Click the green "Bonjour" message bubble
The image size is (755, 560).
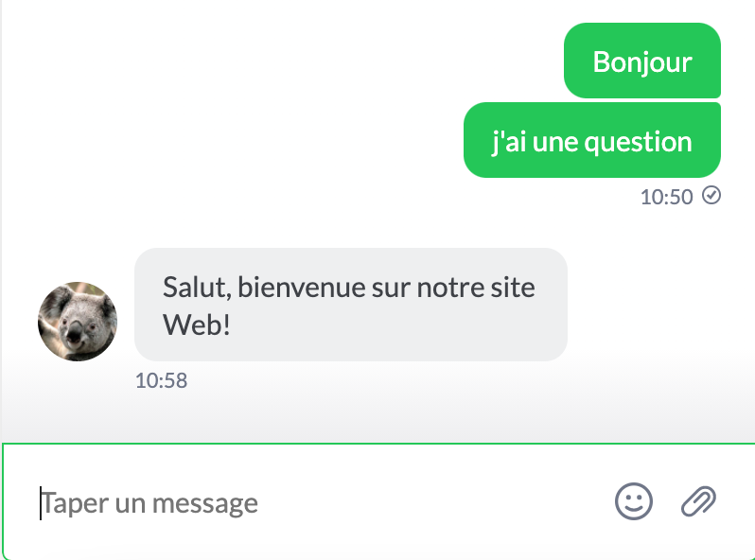(642, 61)
